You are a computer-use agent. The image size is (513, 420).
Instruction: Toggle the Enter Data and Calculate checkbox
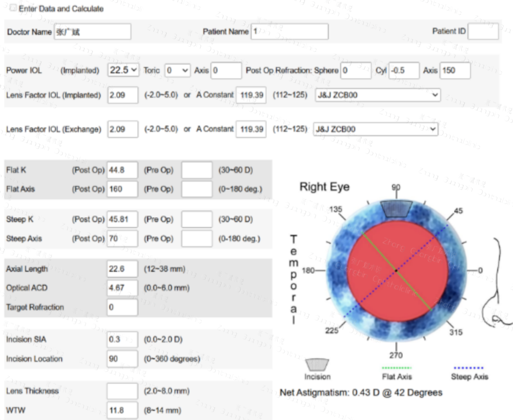coord(13,8)
